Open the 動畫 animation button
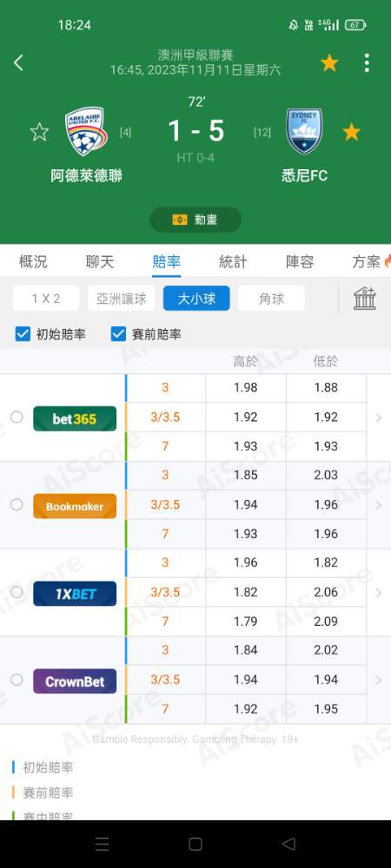 pos(195,220)
